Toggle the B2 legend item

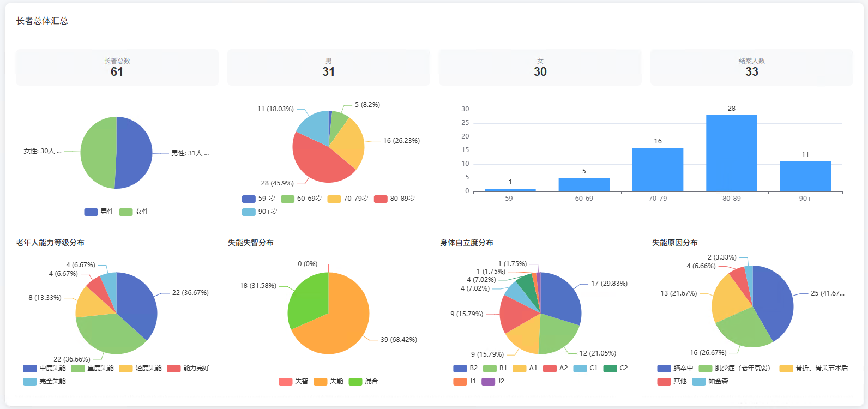(x=466, y=368)
